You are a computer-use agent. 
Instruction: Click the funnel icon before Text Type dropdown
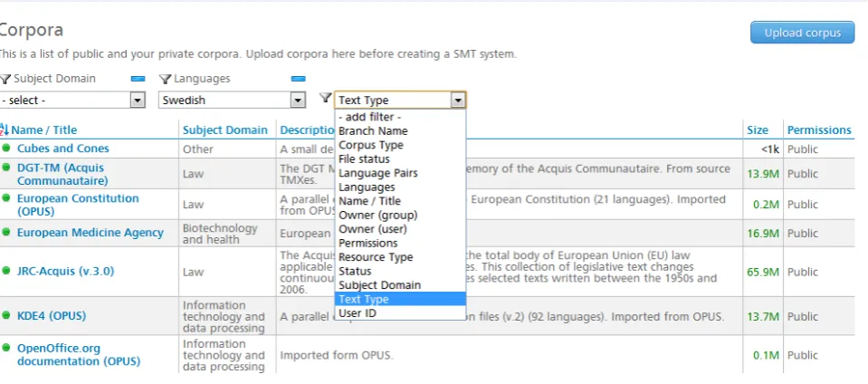click(326, 98)
